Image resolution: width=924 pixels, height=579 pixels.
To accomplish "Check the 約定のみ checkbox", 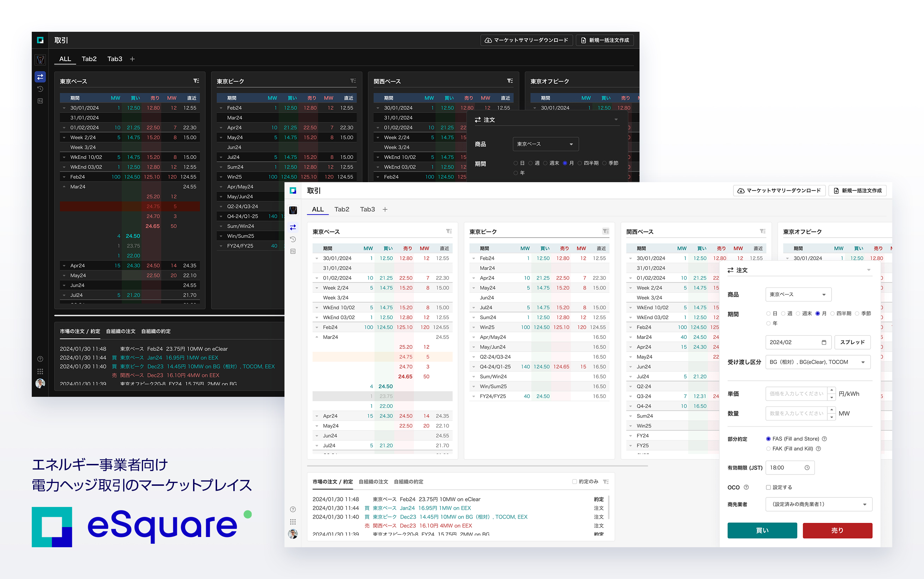I will click(x=575, y=482).
